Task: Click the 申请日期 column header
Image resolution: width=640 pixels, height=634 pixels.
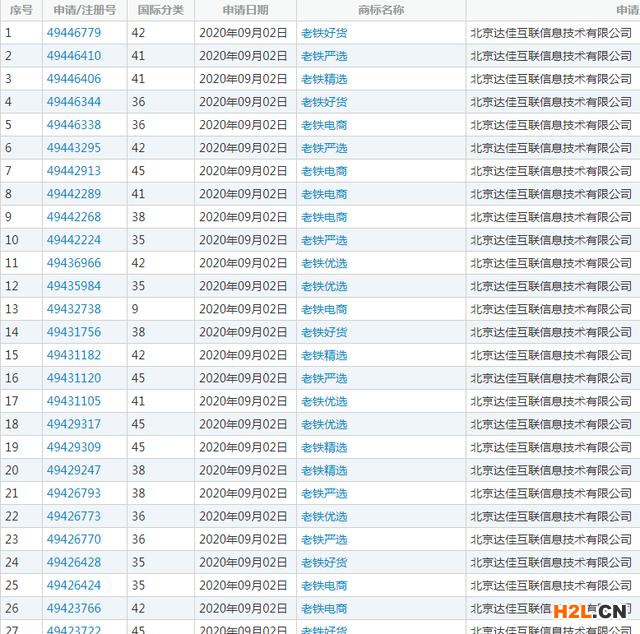Action: click(x=245, y=10)
